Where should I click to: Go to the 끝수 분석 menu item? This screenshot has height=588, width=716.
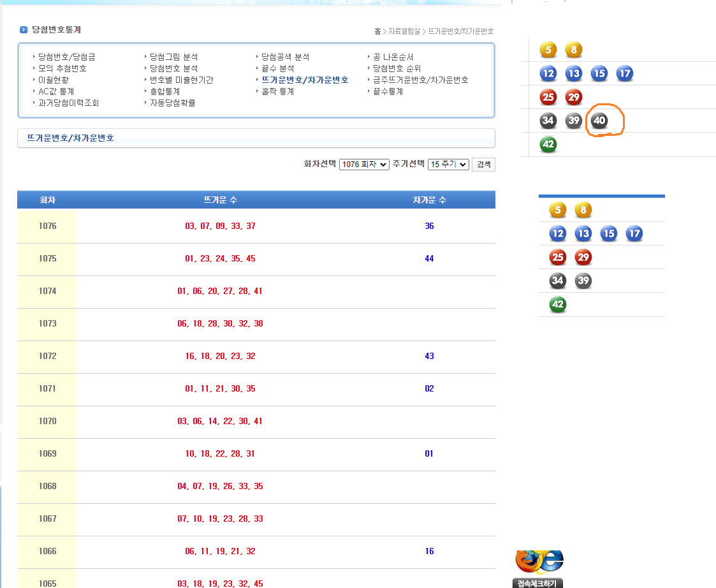(x=277, y=68)
